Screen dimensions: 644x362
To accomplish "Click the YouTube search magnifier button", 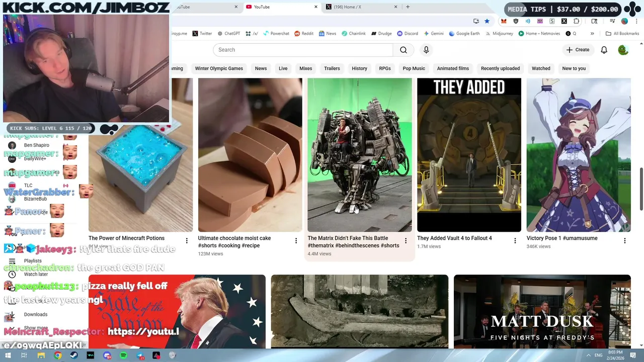I will point(404,50).
